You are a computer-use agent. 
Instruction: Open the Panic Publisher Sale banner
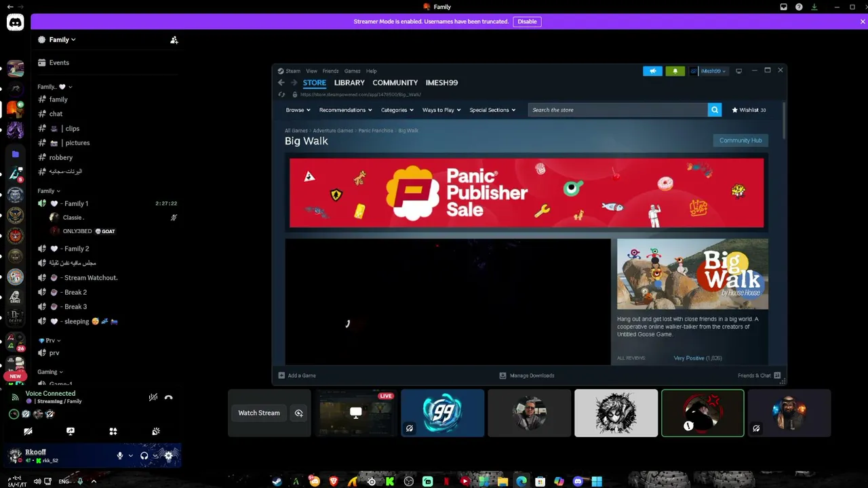[526, 193]
